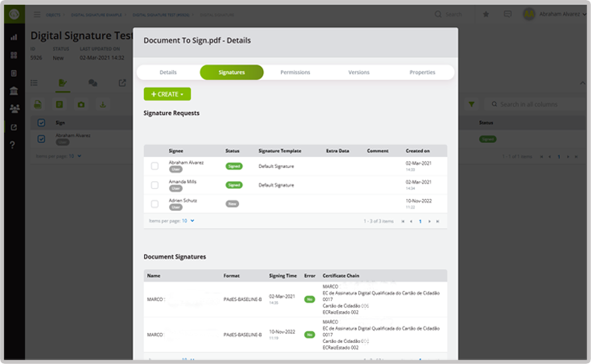591x364 pixels.
Task: Click the New status badge for Adrien Schutz
Action: [232, 204]
